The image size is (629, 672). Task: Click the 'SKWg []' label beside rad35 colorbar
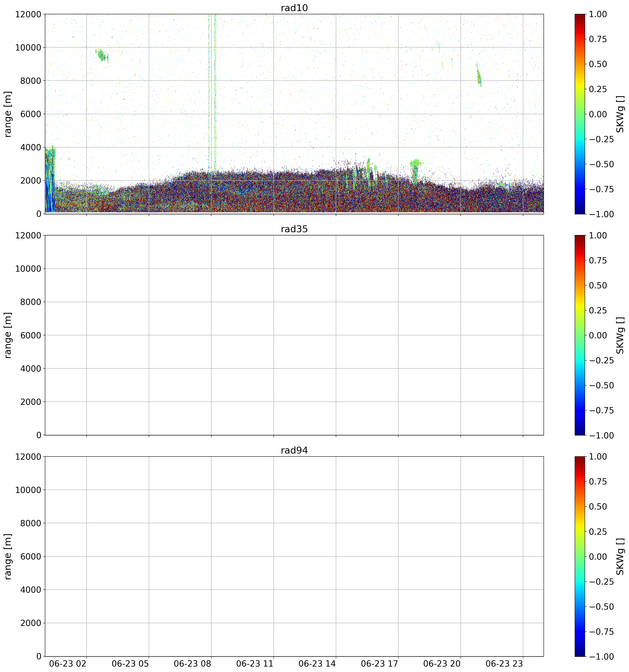(x=620, y=335)
